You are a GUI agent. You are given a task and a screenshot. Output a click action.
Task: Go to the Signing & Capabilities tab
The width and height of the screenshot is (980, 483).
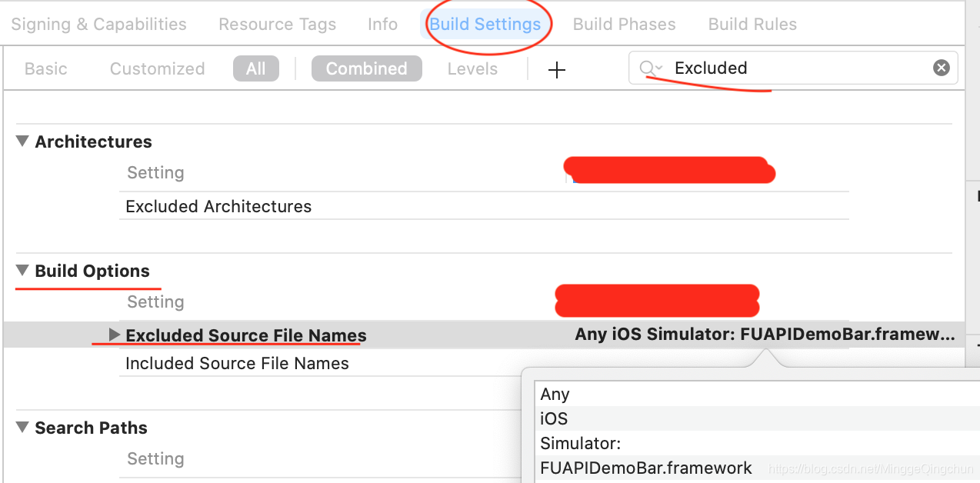click(x=98, y=25)
